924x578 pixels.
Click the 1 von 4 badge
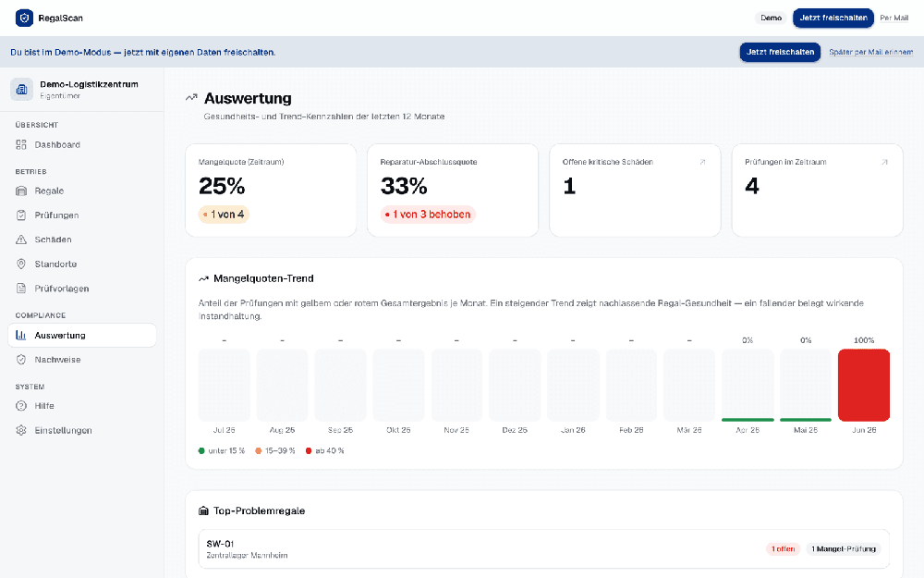pyautogui.click(x=224, y=215)
